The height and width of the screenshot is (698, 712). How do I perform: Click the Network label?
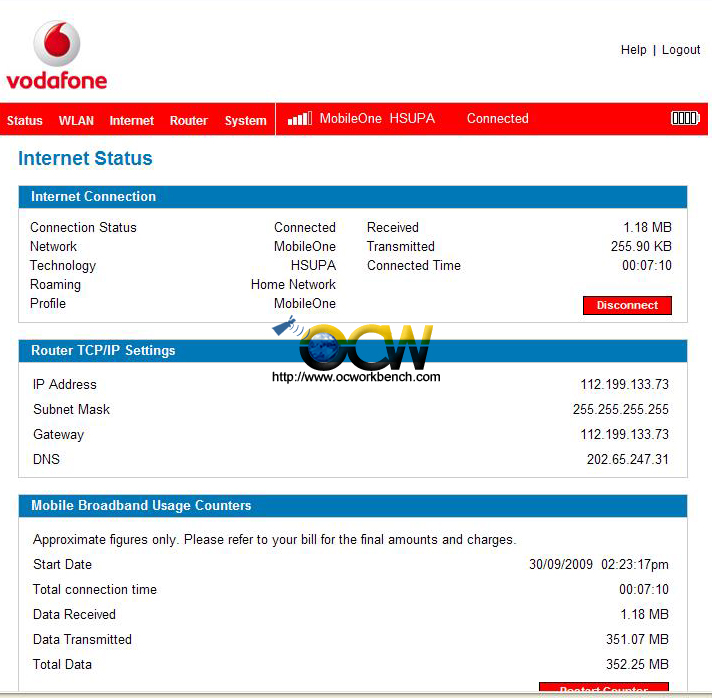53,246
